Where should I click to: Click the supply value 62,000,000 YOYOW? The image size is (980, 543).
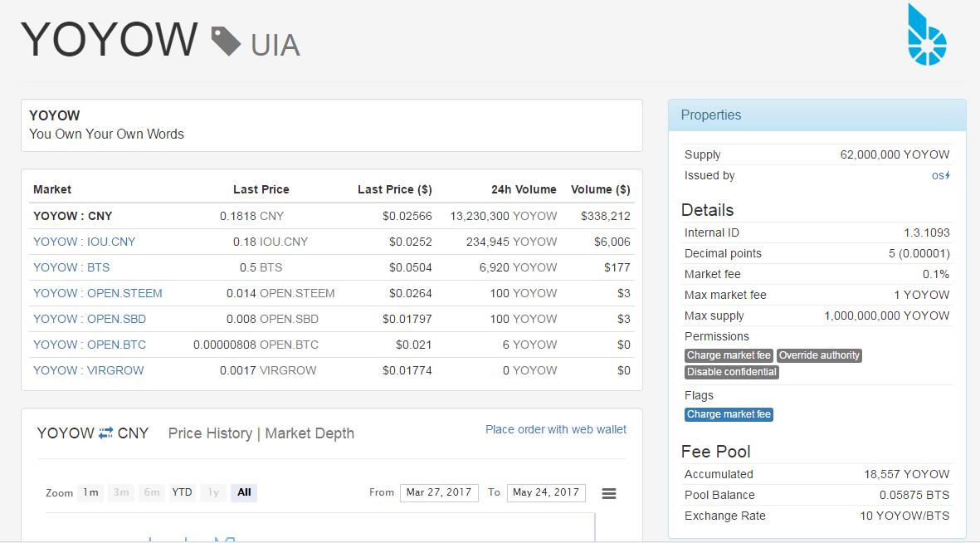(895, 154)
